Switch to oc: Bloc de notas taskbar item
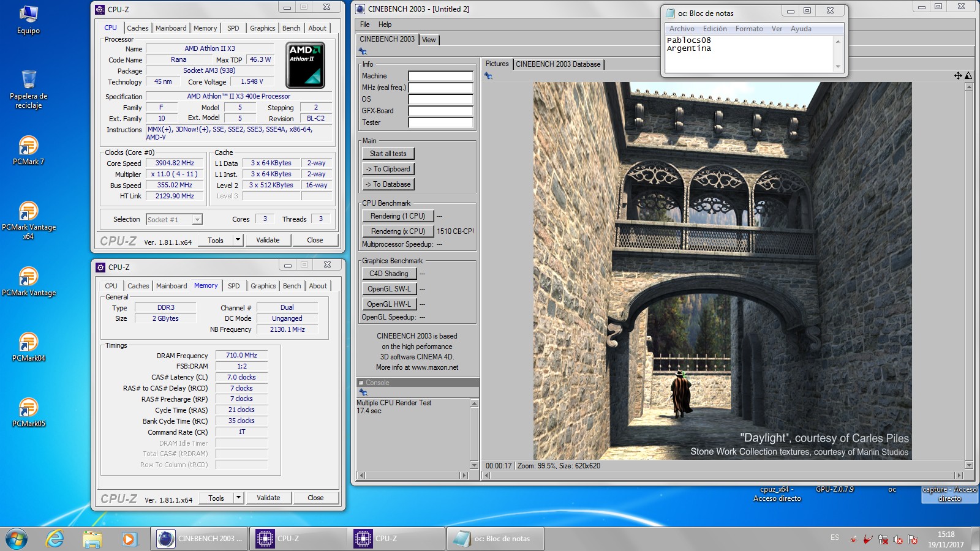 [x=494, y=539]
